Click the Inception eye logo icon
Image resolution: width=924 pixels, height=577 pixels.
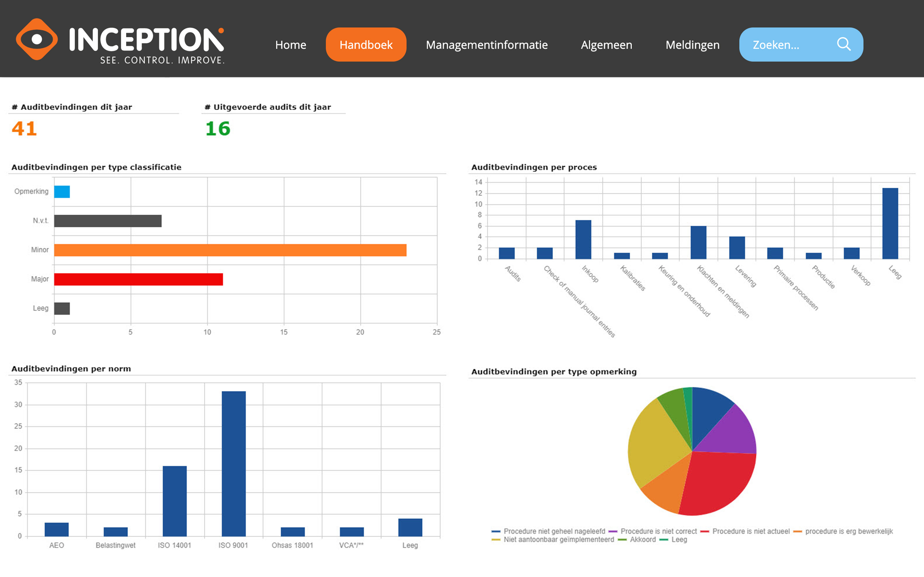click(x=37, y=39)
